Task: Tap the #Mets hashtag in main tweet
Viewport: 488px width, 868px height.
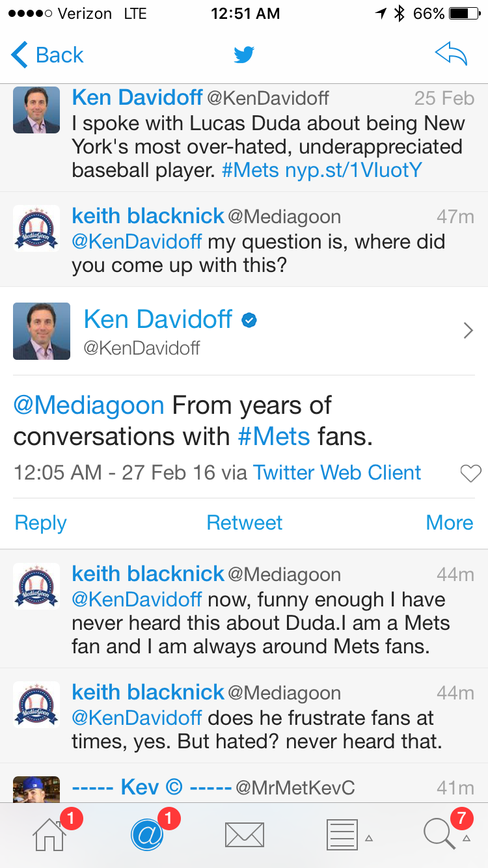Action: (274, 436)
